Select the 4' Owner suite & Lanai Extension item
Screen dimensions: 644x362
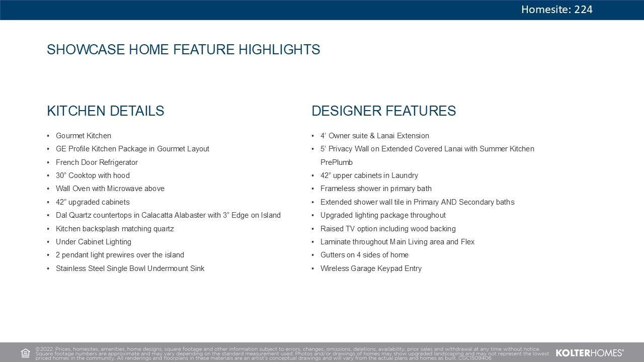[374, 136]
